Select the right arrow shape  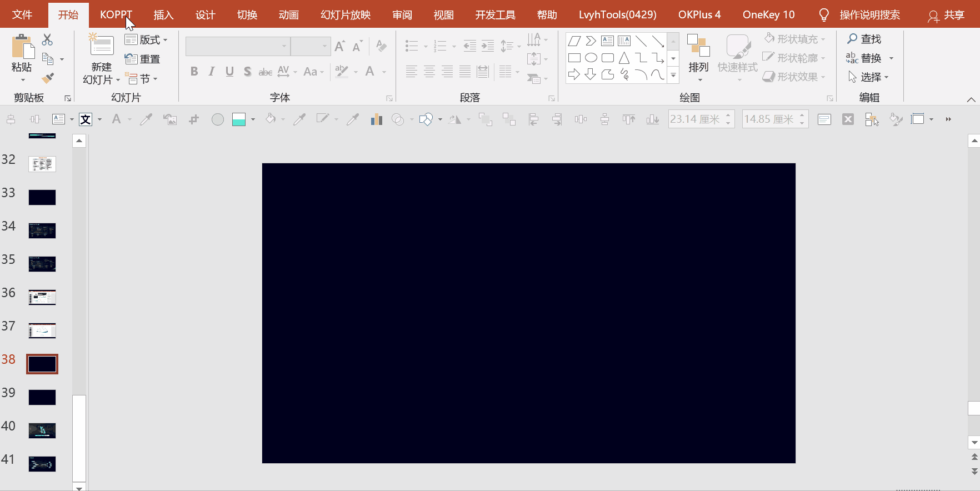[574, 74]
